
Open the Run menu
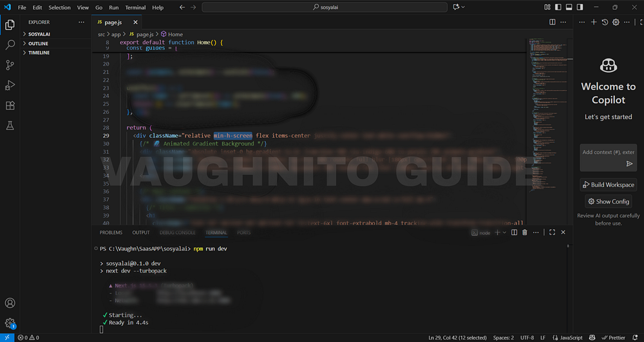114,7
